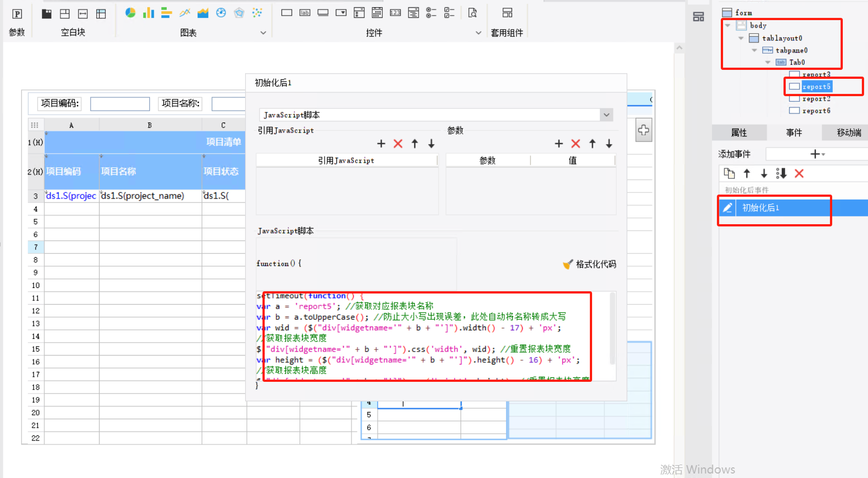
Task: Select report2 in the component tree
Action: (x=816, y=99)
